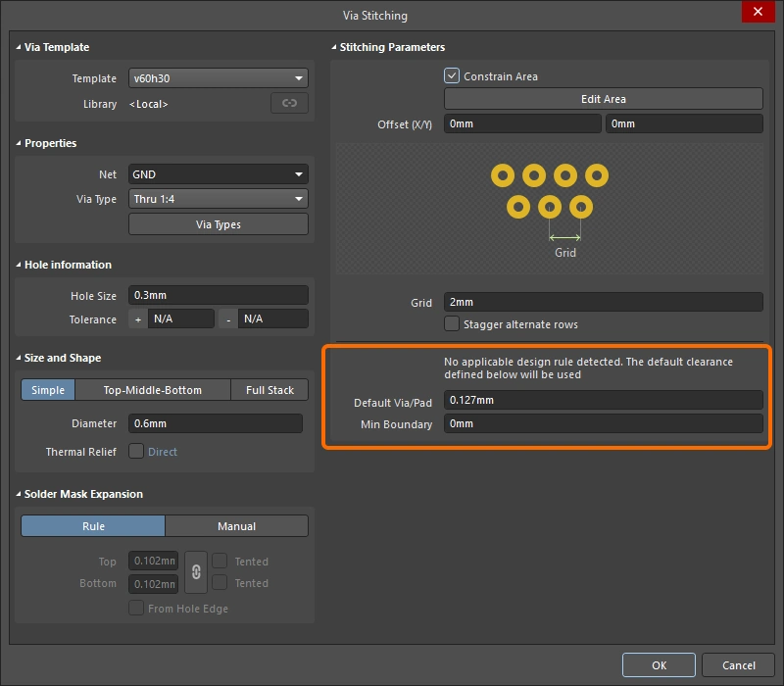Screen dimensions: 784x686
Task: Click the link icon beside Library
Action: click(289, 104)
